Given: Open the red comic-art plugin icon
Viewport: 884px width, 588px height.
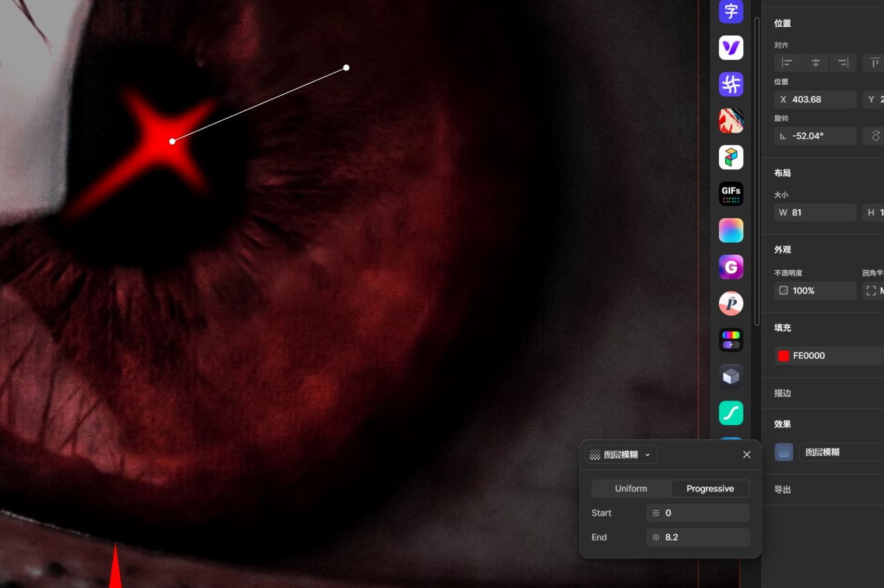Looking at the screenshot, I should 731,121.
